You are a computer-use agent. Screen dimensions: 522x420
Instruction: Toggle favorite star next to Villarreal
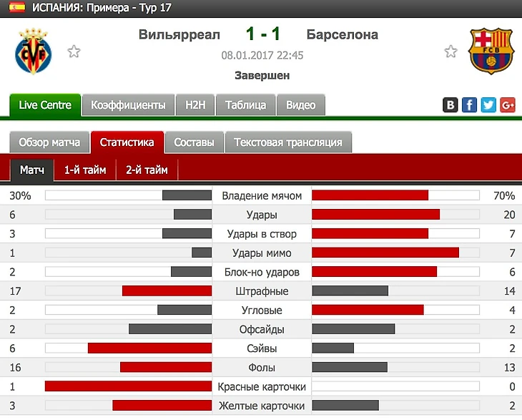point(74,51)
